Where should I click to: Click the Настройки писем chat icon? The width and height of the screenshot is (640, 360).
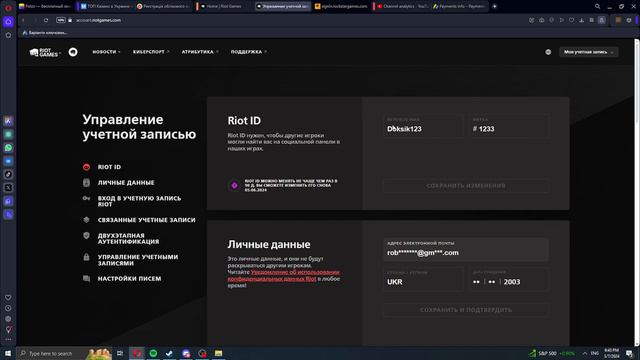(x=86, y=278)
